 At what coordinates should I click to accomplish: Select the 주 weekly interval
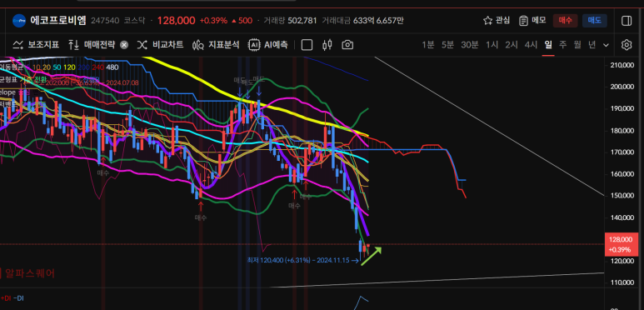562,45
